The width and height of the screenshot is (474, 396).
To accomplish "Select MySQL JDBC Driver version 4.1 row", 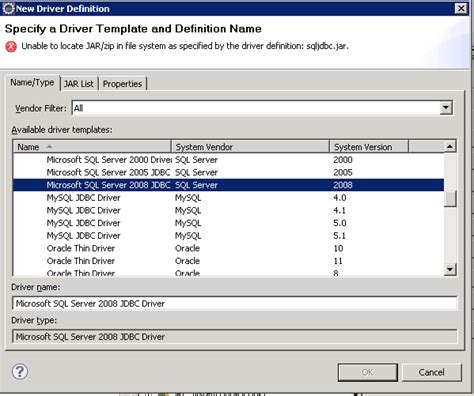I will coord(228,210).
